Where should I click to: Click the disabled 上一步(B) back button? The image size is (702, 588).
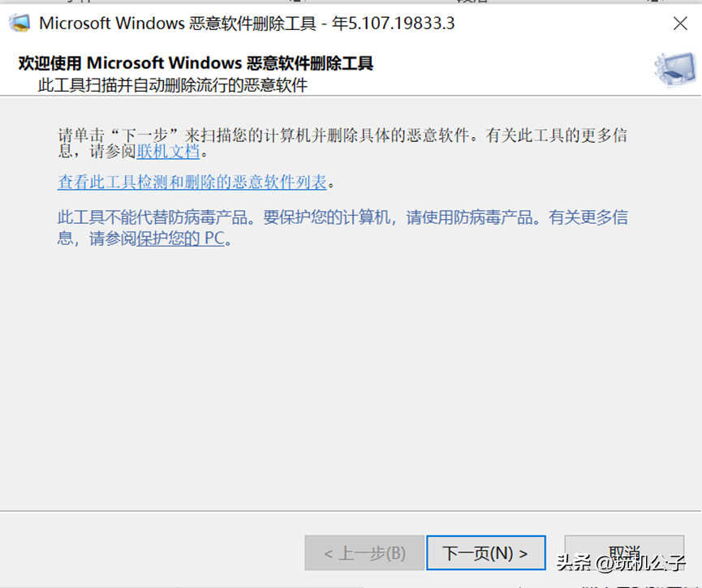point(364,553)
